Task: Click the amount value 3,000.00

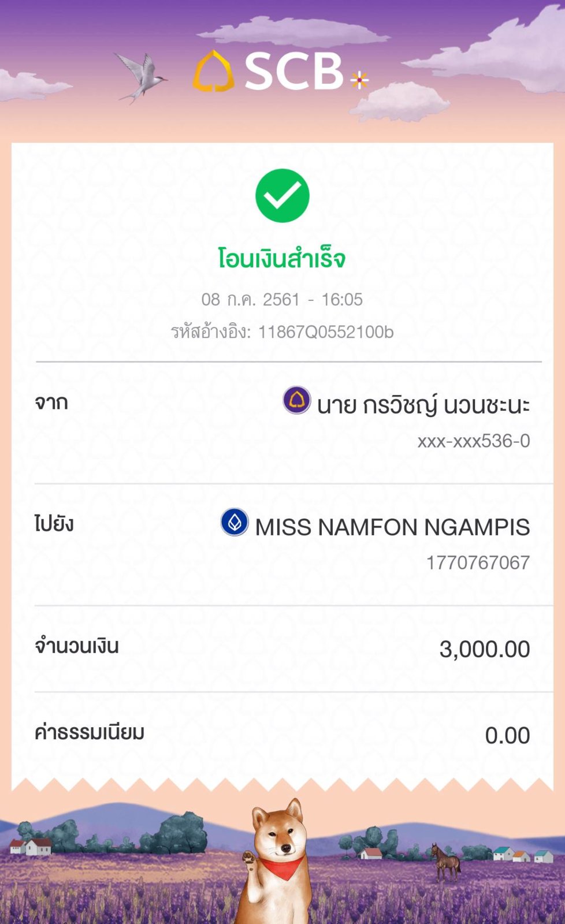Action: click(x=485, y=649)
